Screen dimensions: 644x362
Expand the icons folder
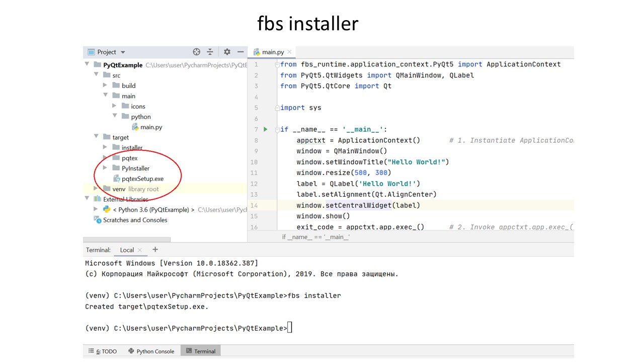tap(114, 106)
